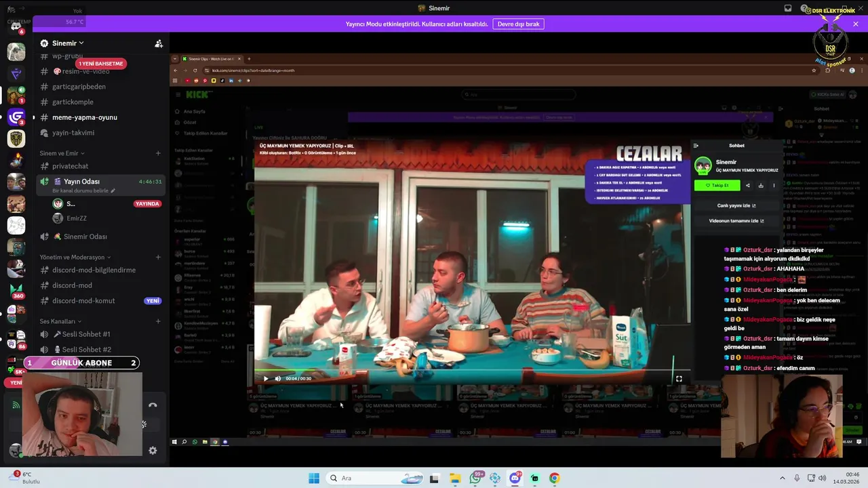Screen dimensions: 868x488
Task: Show hidden system tray icons chevron
Action: click(x=783, y=479)
